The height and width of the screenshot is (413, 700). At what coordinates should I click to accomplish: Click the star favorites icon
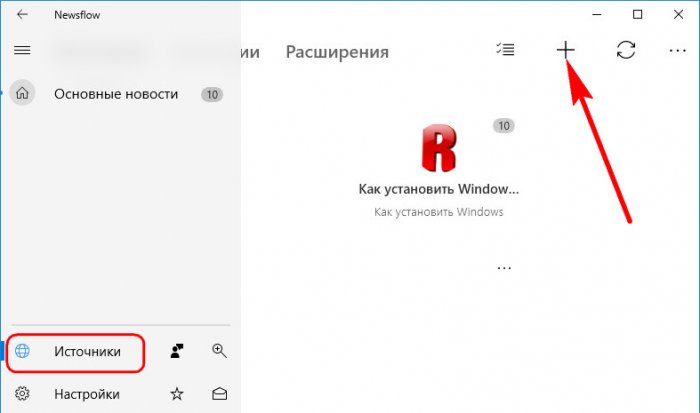click(x=177, y=394)
